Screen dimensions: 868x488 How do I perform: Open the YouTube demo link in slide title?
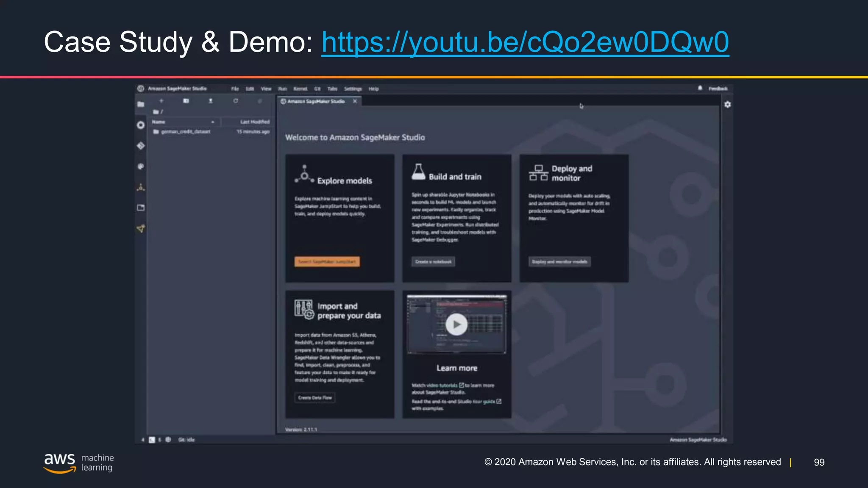pyautogui.click(x=525, y=42)
